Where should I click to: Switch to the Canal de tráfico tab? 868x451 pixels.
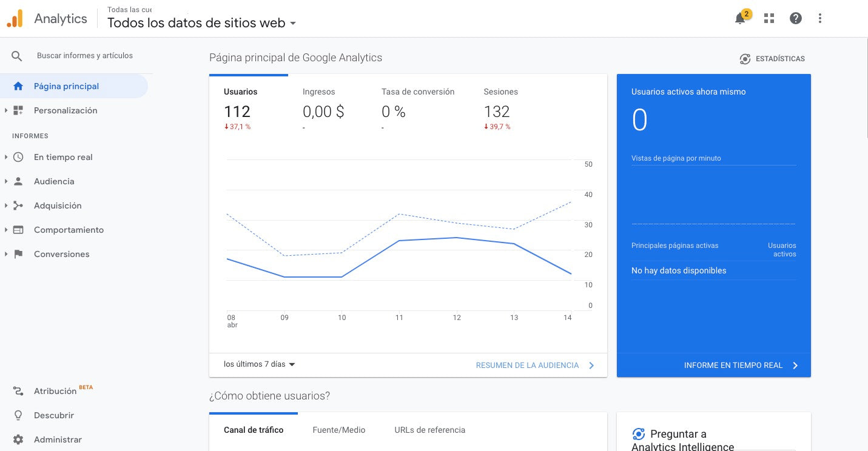click(x=254, y=430)
